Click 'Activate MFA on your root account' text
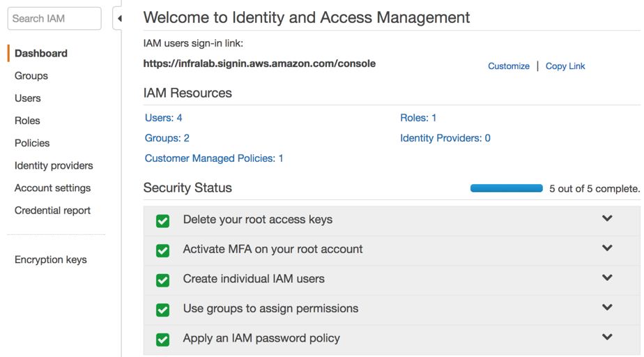Image resolution: width=644 pixels, height=357 pixels. click(273, 250)
